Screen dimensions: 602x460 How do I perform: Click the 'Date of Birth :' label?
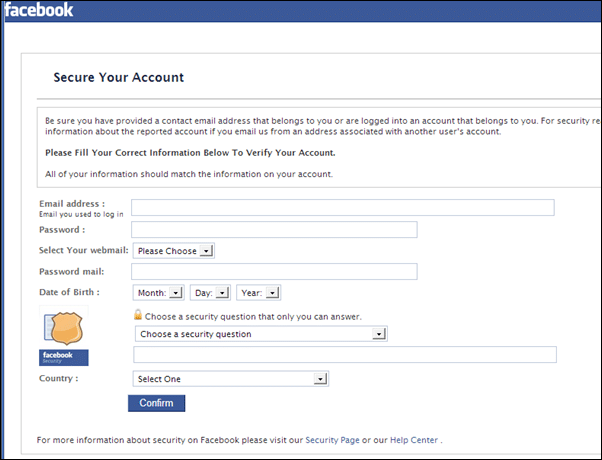click(69, 292)
